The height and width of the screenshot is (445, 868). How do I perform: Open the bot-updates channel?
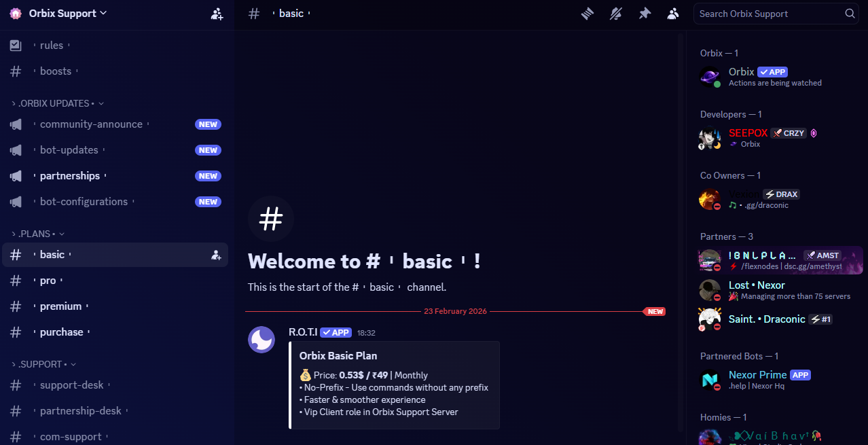coord(115,150)
